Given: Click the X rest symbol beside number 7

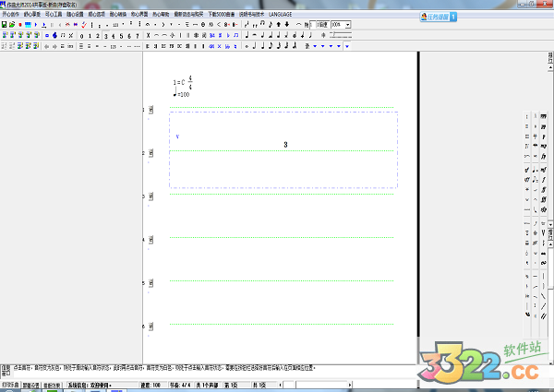Looking at the screenshot, I should 148,35.
